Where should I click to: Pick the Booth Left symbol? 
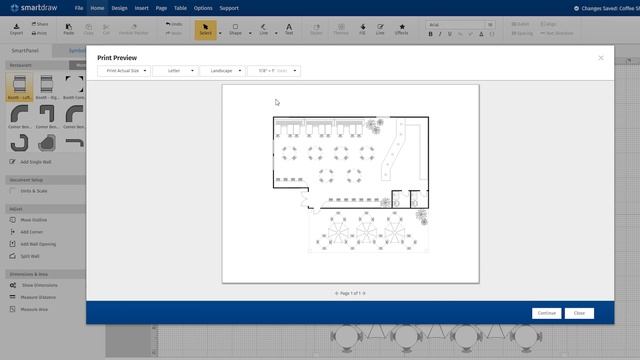tap(19, 87)
